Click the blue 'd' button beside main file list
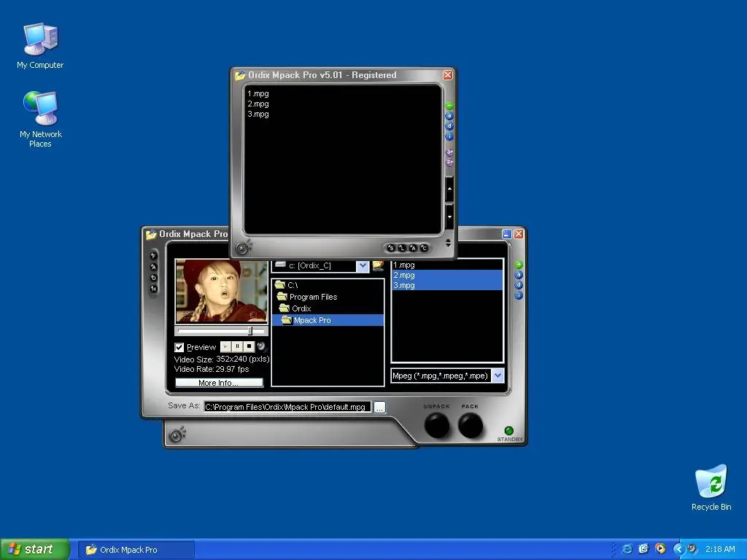This screenshot has height=560, width=747. [519, 285]
